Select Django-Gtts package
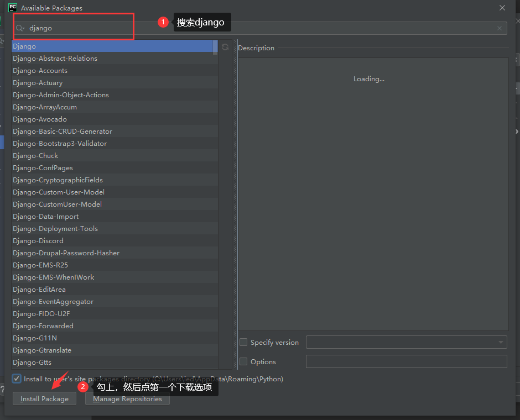Viewport: 520px width, 420px height. coord(115,363)
